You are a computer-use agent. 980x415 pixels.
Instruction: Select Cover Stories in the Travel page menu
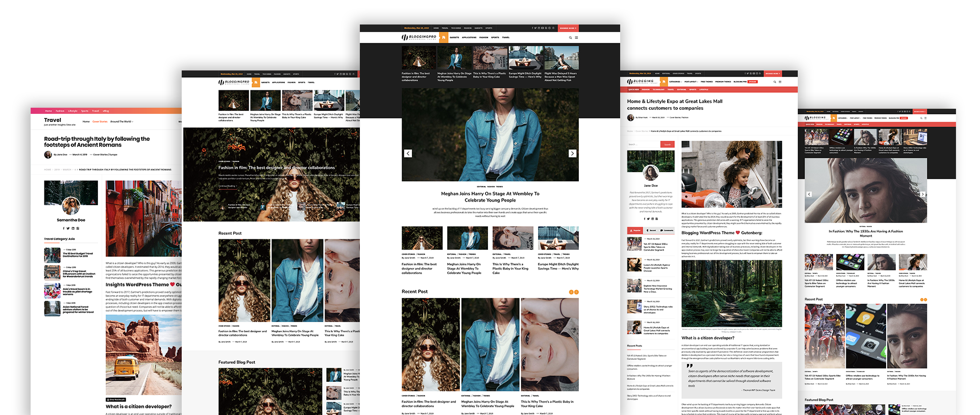click(100, 121)
